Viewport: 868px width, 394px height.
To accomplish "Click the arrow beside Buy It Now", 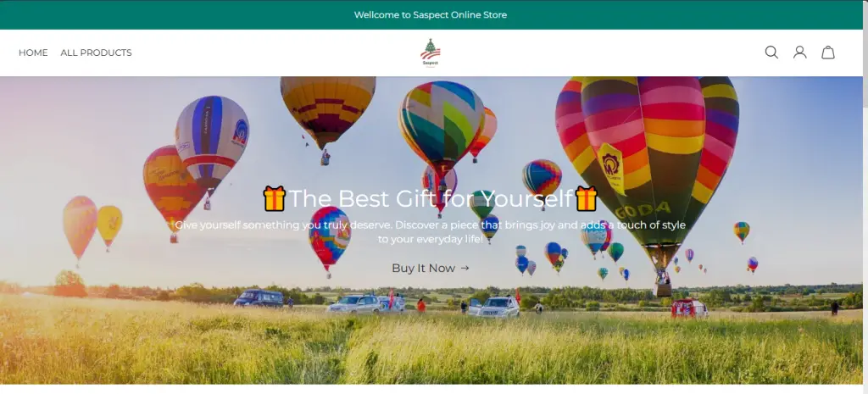I will click(465, 268).
